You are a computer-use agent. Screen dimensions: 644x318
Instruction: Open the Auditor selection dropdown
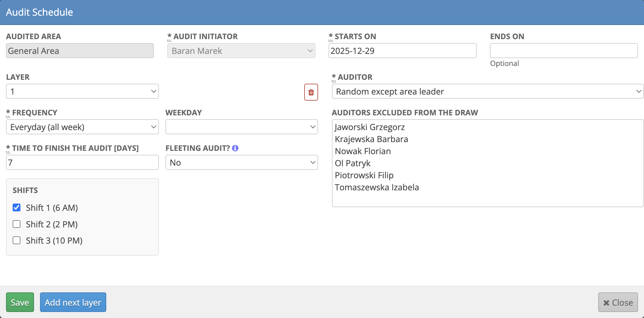(x=488, y=92)
